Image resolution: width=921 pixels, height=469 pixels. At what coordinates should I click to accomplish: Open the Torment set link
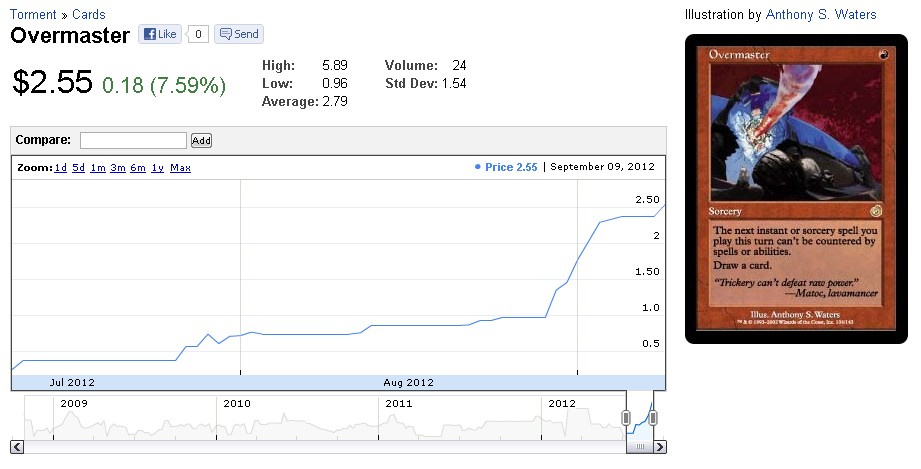coord(32,14)
